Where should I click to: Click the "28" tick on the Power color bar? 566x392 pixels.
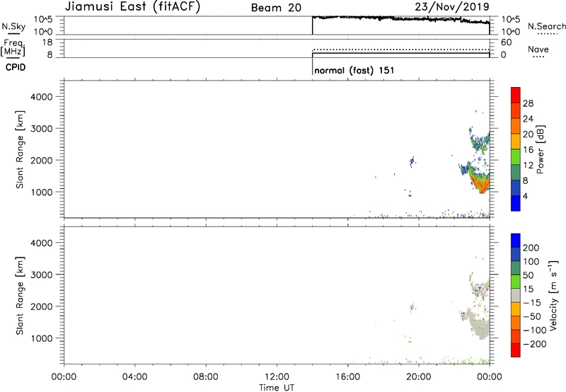(528, 103)
